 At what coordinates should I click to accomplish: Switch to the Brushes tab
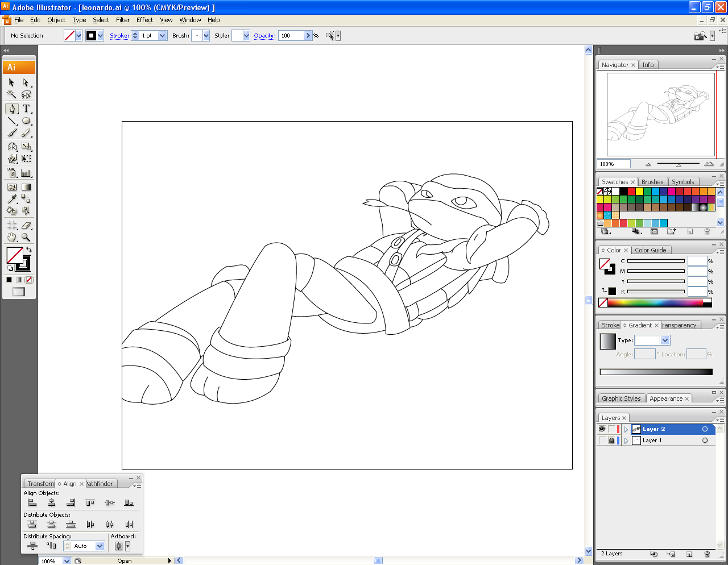click(x=652, y=182)
